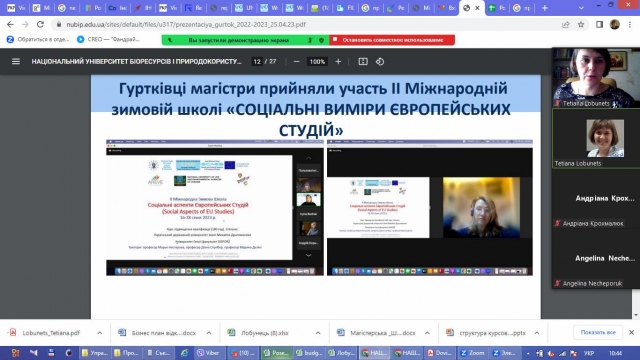This screenshot has width=640, height=360.
Task: Rotate the PDF counterclockwise
Action: [380, 62]
